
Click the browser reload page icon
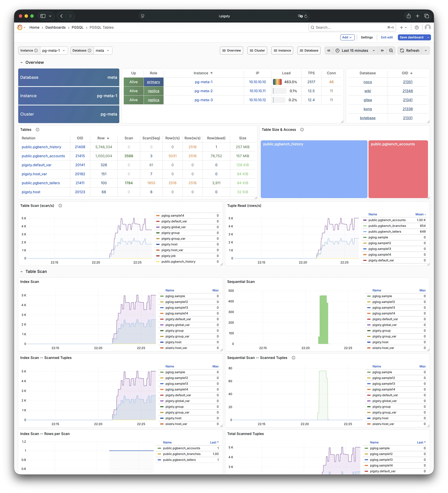pos(305,16)
